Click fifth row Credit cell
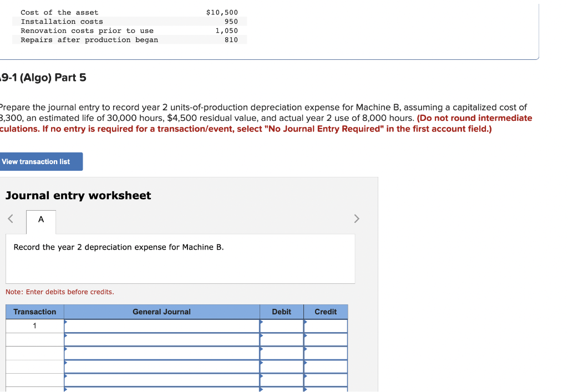 tap(326, 380)
